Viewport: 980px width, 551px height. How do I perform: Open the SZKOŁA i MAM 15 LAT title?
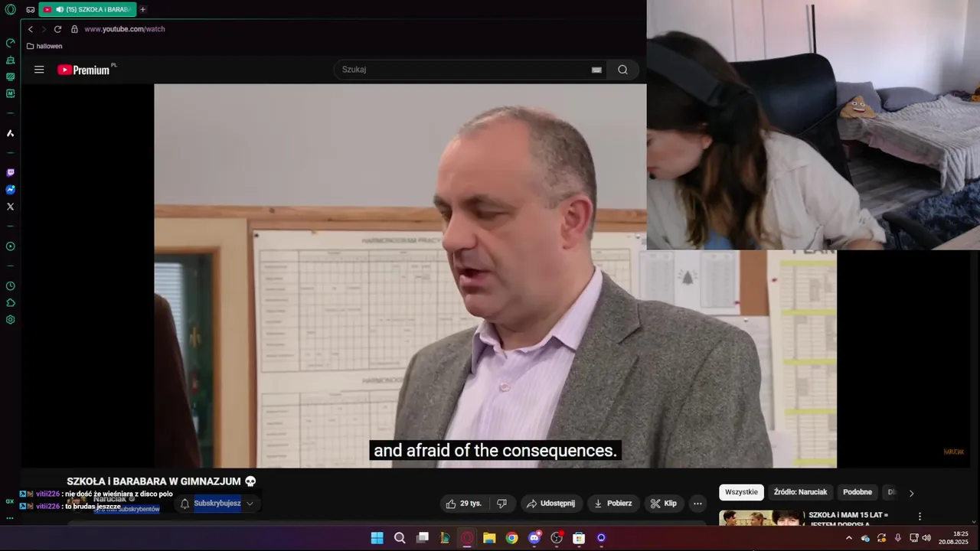tap(848, 520)
